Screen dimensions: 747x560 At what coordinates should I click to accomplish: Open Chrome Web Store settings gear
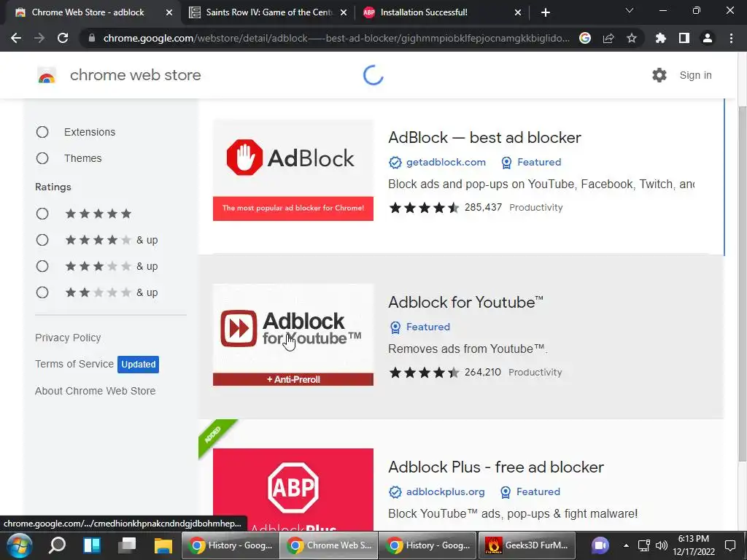(659, 75)
